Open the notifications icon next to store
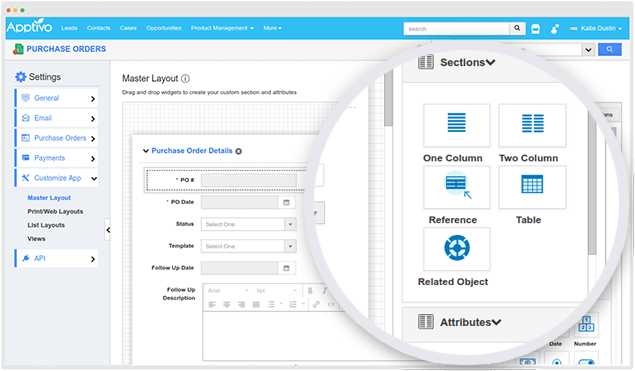635x371 pixels. 555,29
